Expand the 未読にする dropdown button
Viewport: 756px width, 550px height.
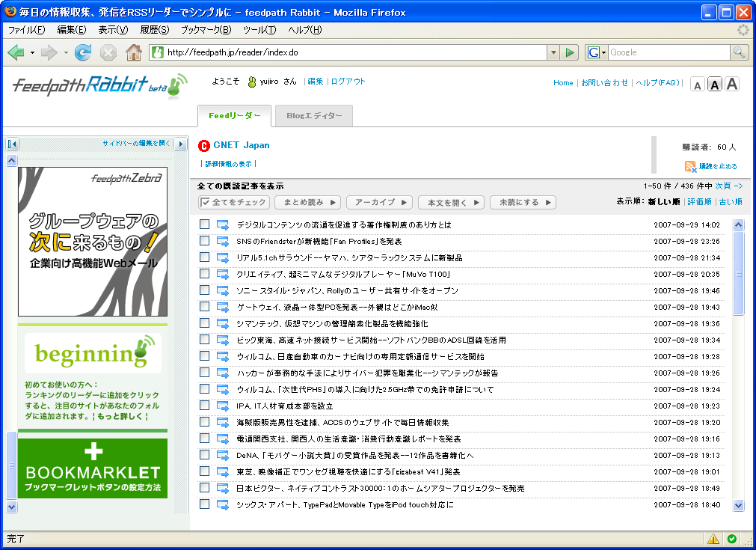[x=523, y=203]
